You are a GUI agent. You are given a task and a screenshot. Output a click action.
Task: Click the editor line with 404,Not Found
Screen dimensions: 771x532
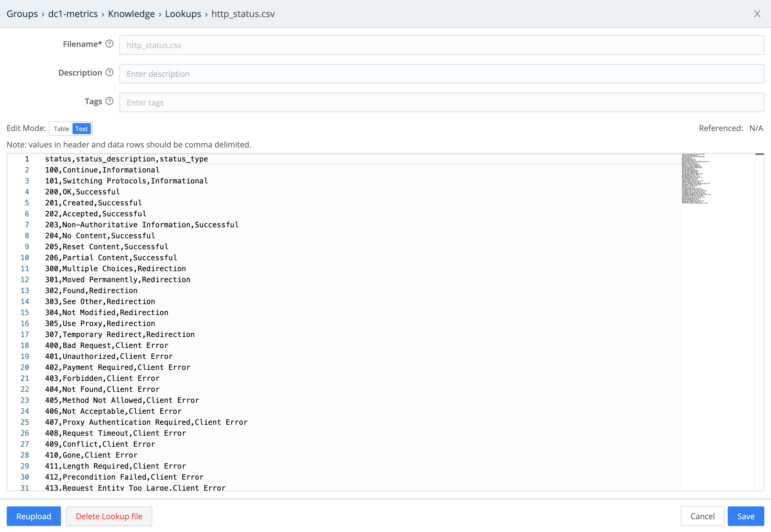coord(102,389)
